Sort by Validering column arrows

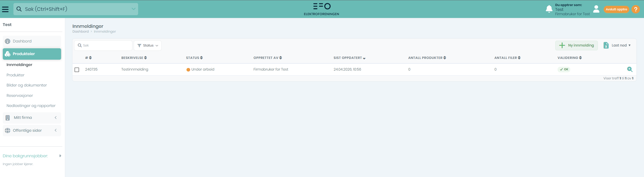point(580,58)
